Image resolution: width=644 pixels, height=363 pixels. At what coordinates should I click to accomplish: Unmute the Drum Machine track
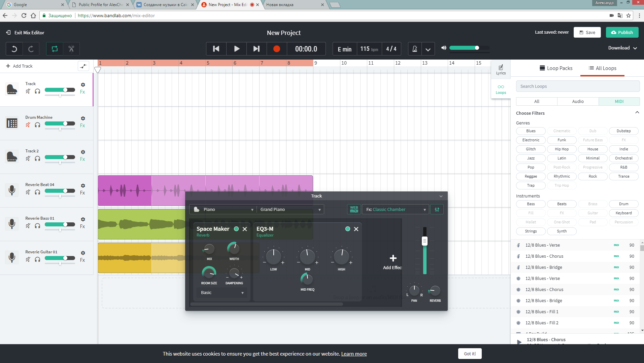pyautogui.click(x=28, y=125)
